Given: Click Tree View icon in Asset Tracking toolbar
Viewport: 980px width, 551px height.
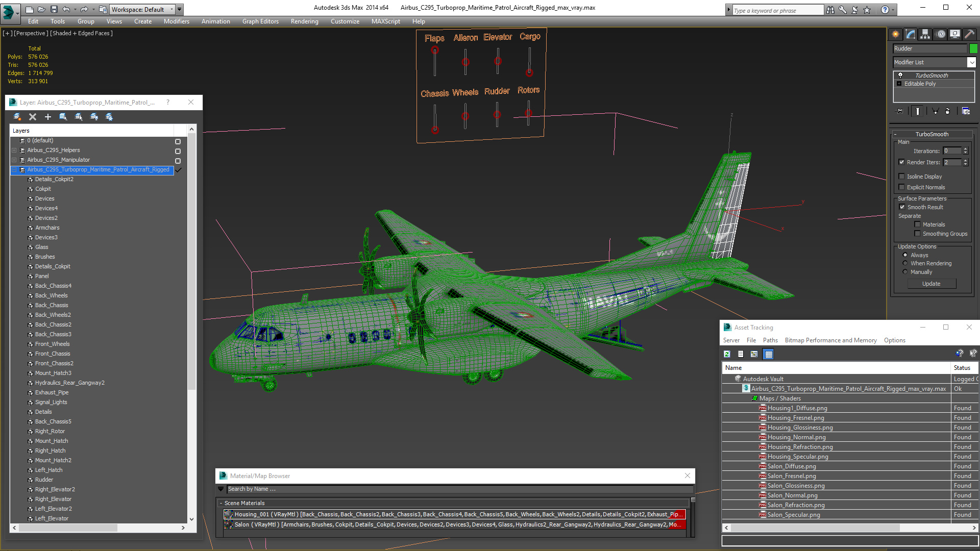Looking at the screenshot, I should pyautogui.click(x=754, y=354).
